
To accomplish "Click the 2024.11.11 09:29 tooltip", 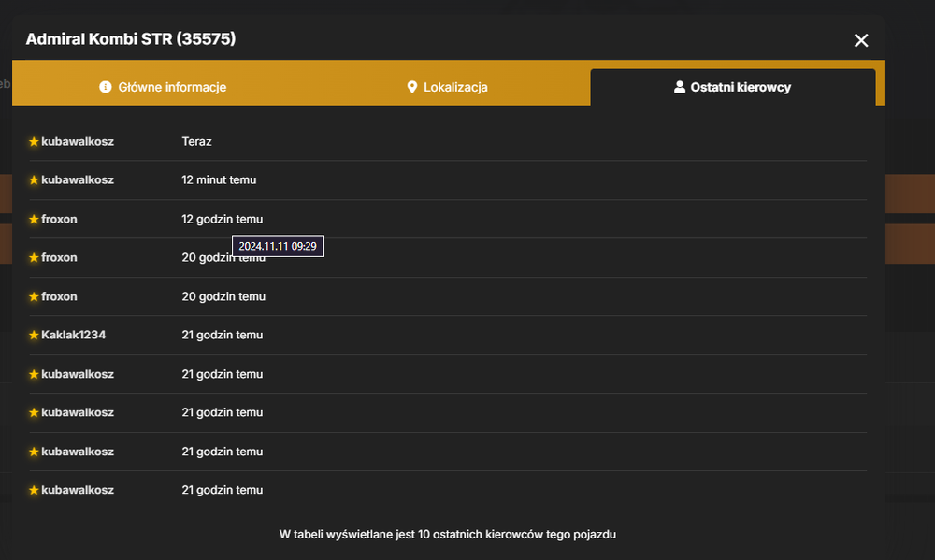I will pyautogui.click(x=278, y=246).
